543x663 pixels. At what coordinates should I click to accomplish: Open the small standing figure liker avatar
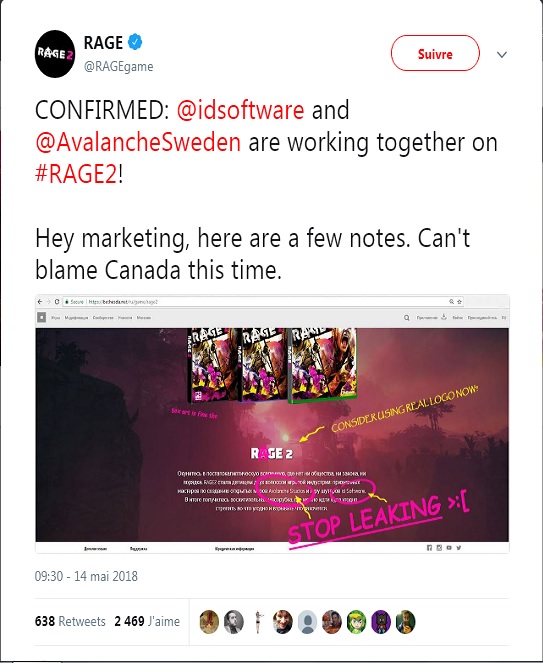click(x=258, y=622)
